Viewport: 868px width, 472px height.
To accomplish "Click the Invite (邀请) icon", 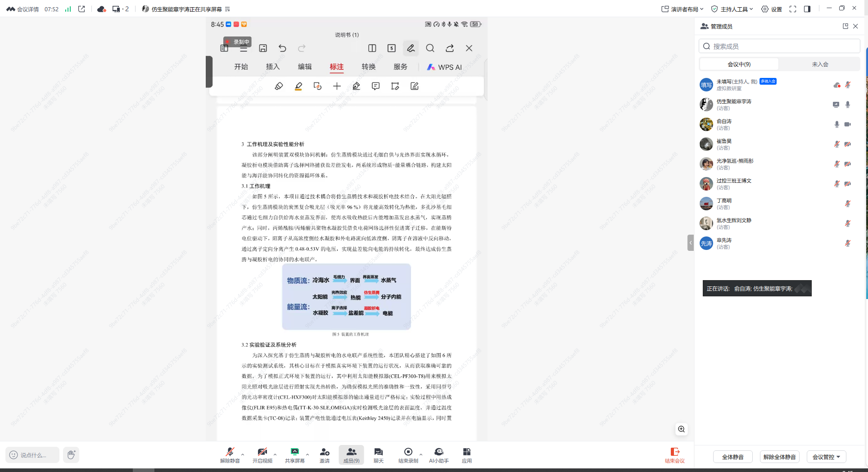I will coord(325,455).
